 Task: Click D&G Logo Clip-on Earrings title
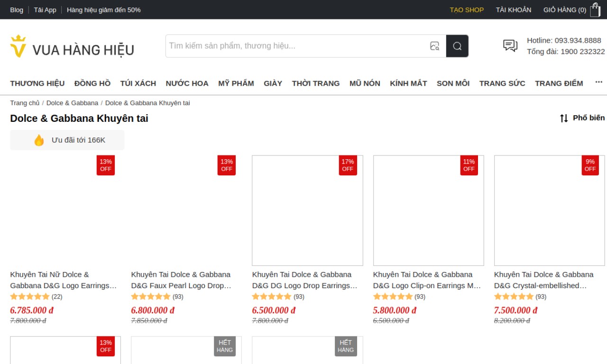427,280
